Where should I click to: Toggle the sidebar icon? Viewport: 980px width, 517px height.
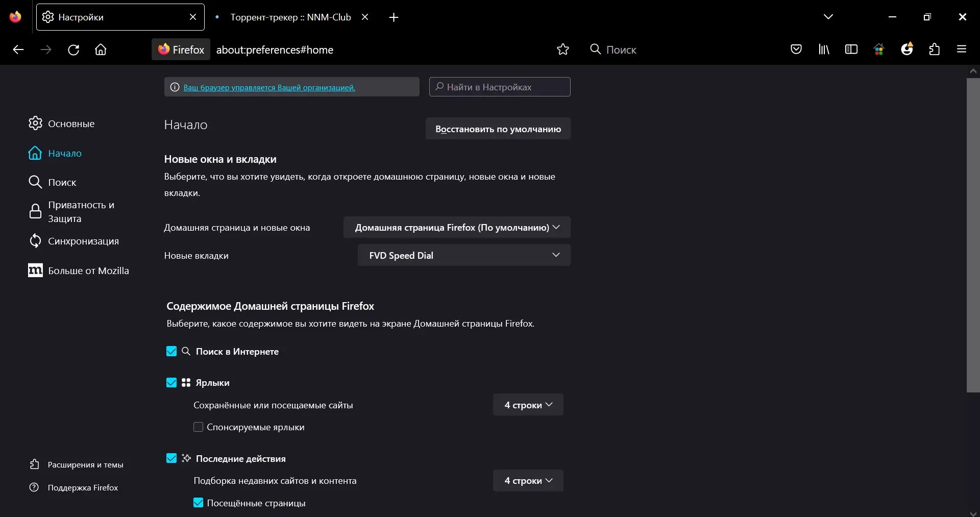tap(851, 50)
